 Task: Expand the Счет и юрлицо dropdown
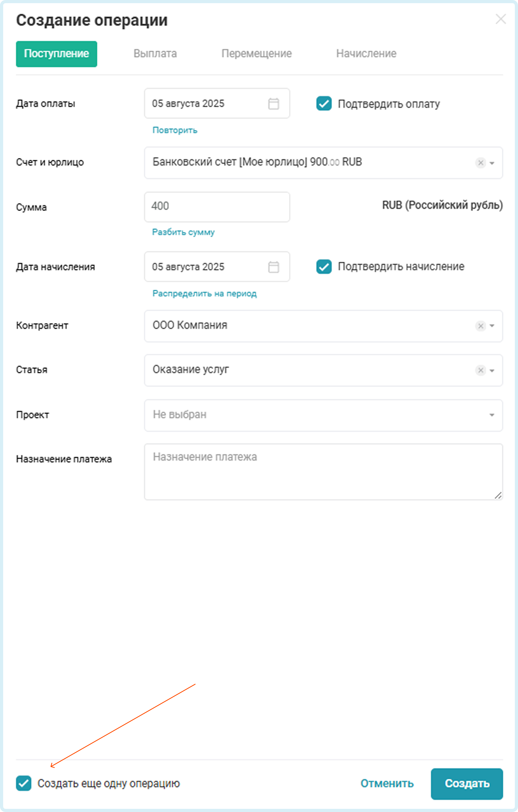[x=492, y=163]
